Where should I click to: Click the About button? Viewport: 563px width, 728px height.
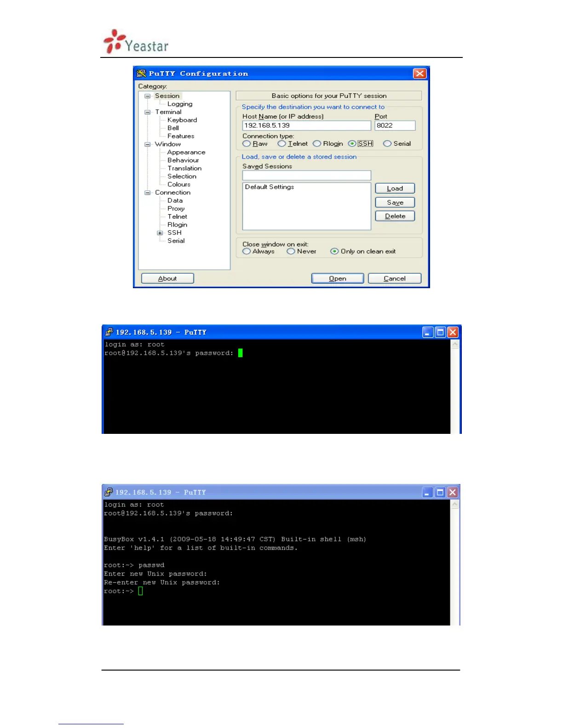click(167, 279)
